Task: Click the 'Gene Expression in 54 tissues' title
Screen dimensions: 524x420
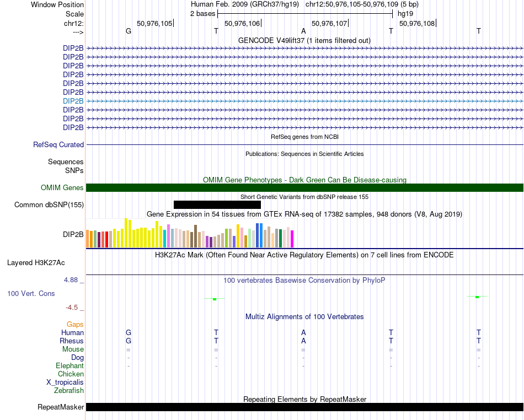Action: (x=304, y=214)
